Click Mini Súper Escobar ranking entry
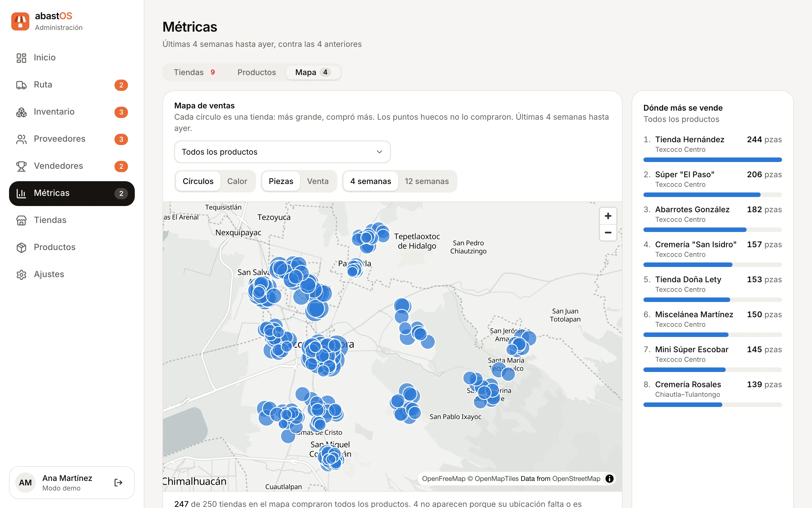 coord(712,359)
